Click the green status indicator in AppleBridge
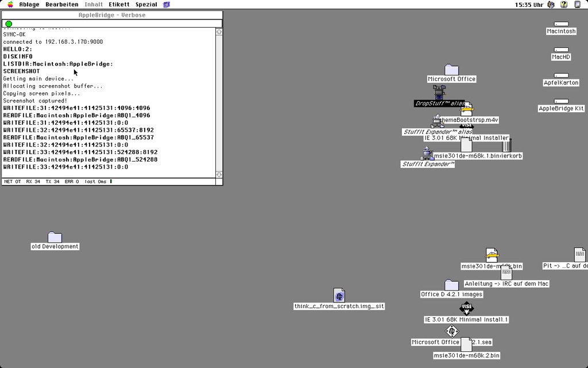The image size is (588, 368). [x=9, y=24]
